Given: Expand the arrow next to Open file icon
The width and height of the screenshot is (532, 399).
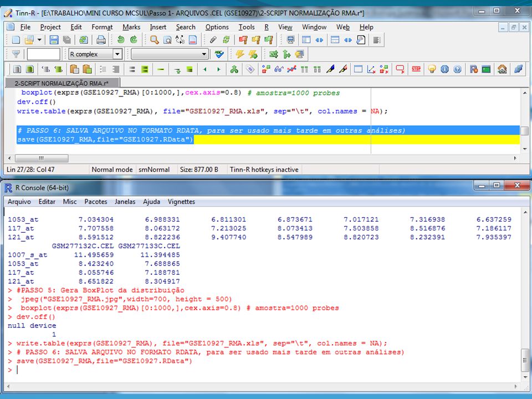Looking at the screenshot, I should (39, 40).
